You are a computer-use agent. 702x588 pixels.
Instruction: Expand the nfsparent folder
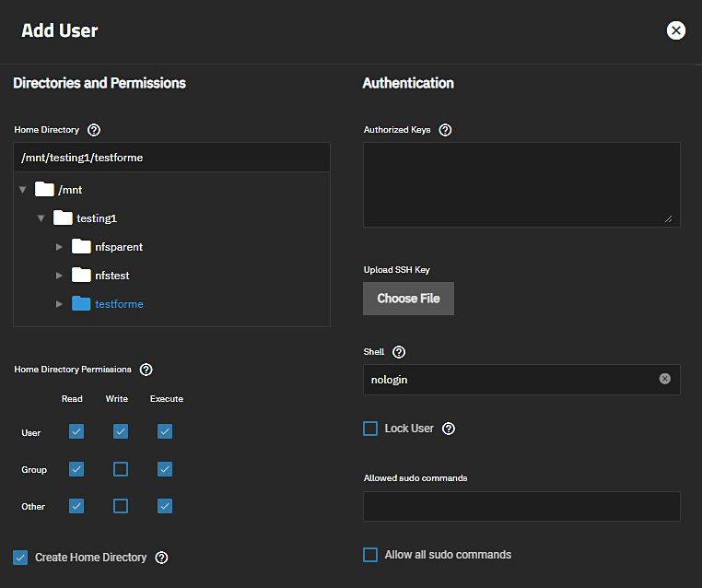click(x=60, y=247)
